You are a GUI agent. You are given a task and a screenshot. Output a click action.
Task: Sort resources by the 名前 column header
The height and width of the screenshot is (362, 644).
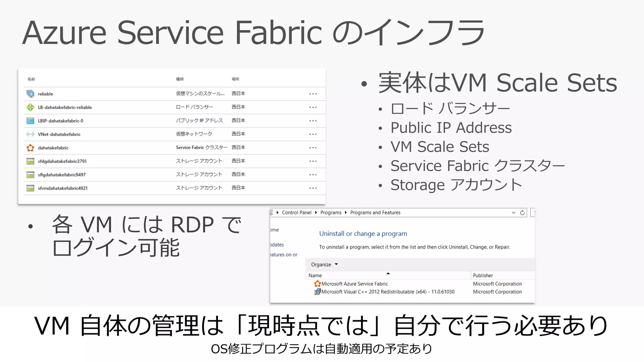point(31,79)
